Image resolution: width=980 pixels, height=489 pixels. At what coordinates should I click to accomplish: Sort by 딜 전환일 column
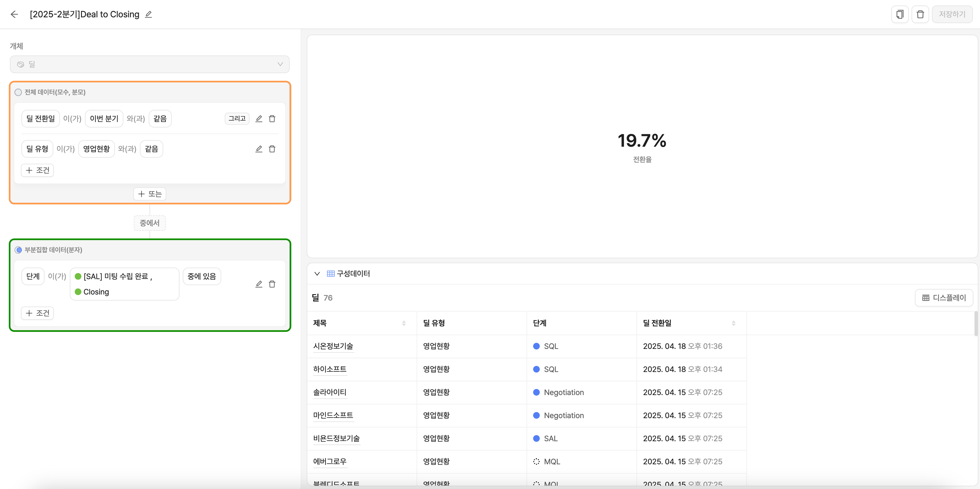pos(733,323)
